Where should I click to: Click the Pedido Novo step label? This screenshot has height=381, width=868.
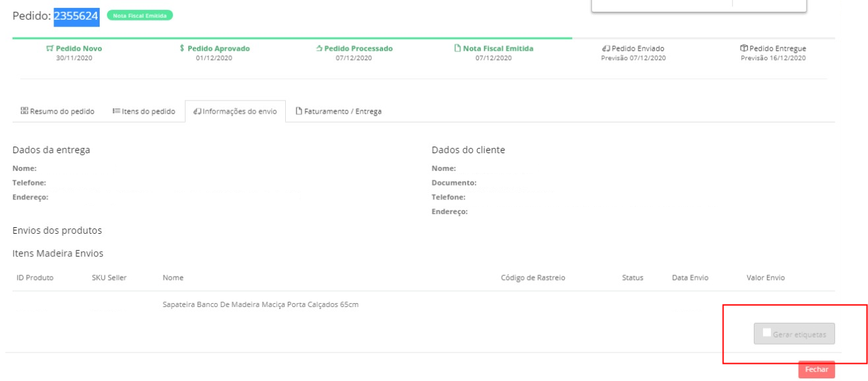point(79,48)
